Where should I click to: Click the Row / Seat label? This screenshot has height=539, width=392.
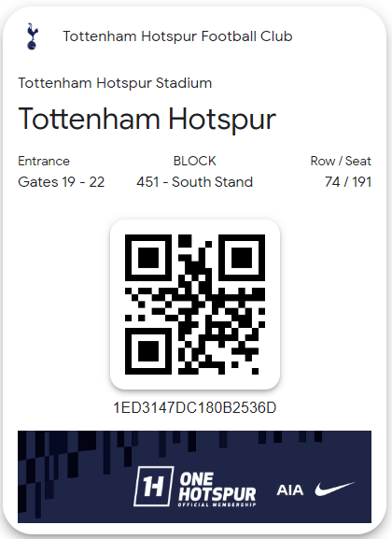[x=341, y=161]
